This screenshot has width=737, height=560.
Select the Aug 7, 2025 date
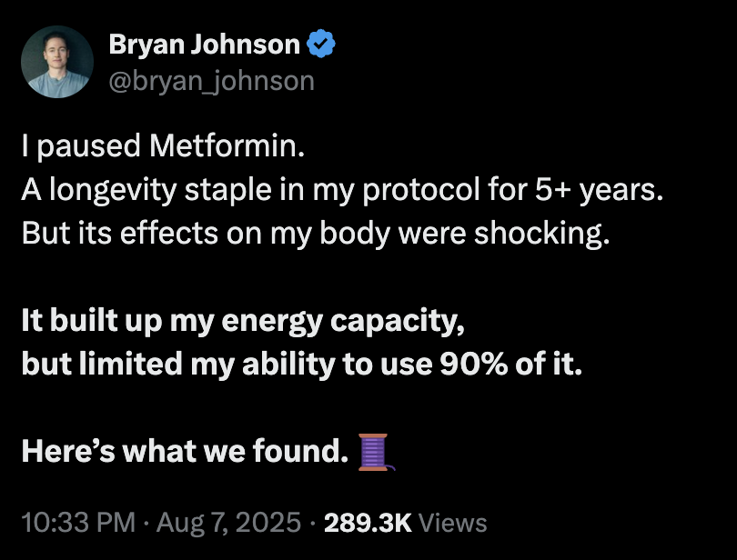click(228, 523)
